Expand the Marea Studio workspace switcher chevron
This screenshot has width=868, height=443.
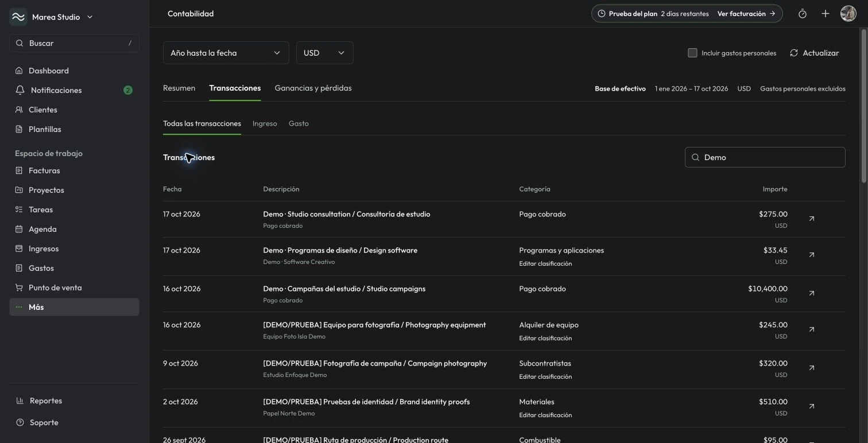point(90,17)
